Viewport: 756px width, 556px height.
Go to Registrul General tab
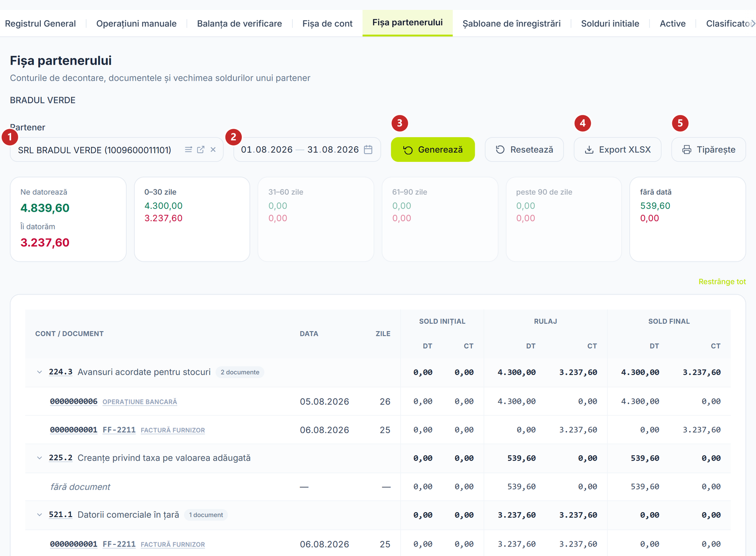click(x=40, y=24)
